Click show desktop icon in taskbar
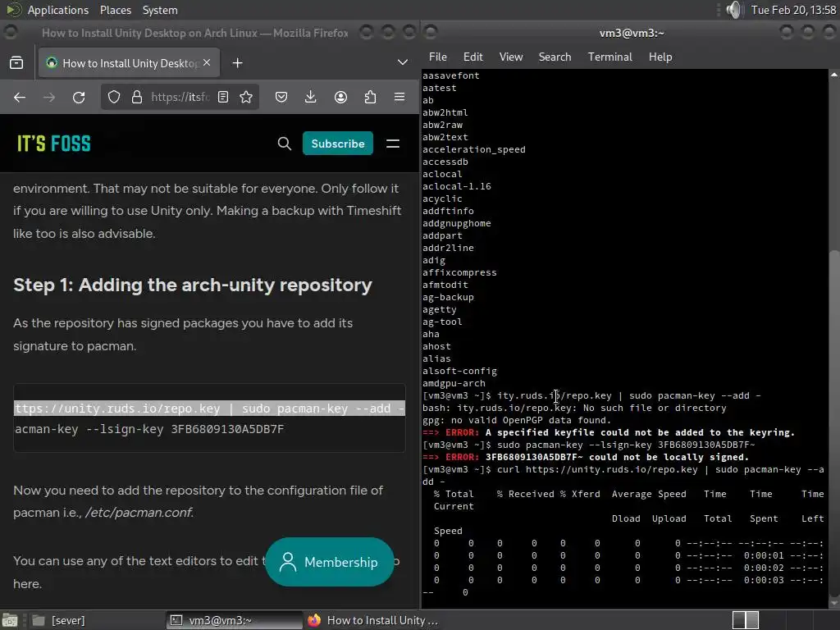The width and height of the screenshot is (840, 630). click(10, 620)
